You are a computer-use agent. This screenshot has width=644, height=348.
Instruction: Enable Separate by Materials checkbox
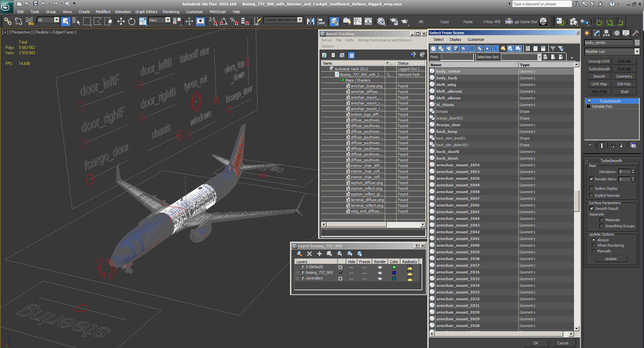point(601,220)
